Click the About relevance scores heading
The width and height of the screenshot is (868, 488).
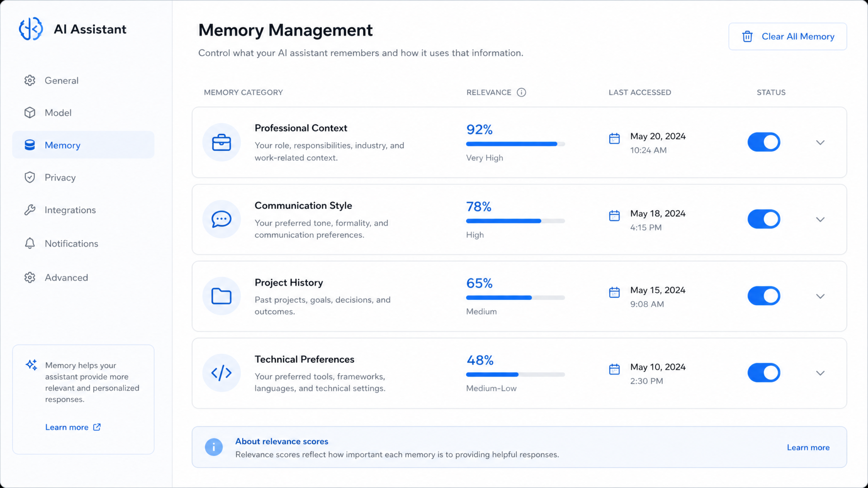coord(282,441)
